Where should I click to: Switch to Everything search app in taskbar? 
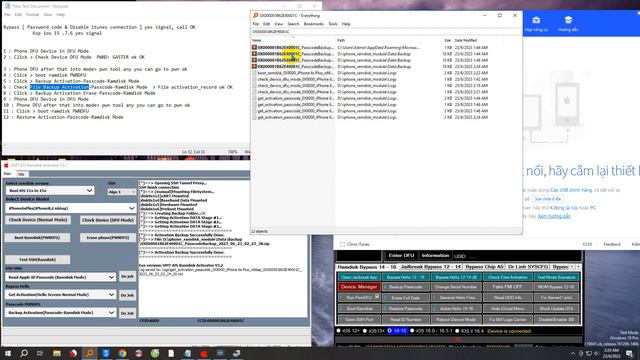(x=90, y=353)
